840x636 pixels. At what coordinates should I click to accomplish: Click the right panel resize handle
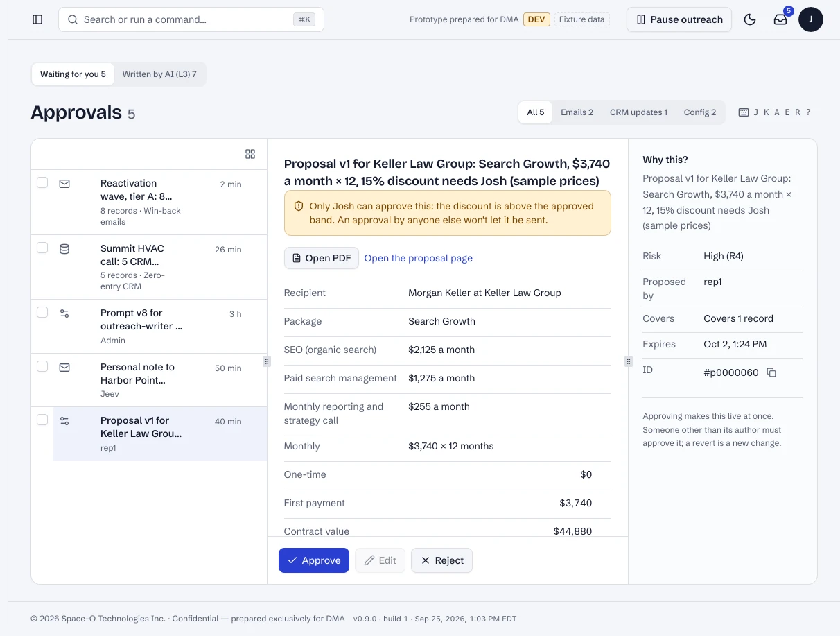629,361
